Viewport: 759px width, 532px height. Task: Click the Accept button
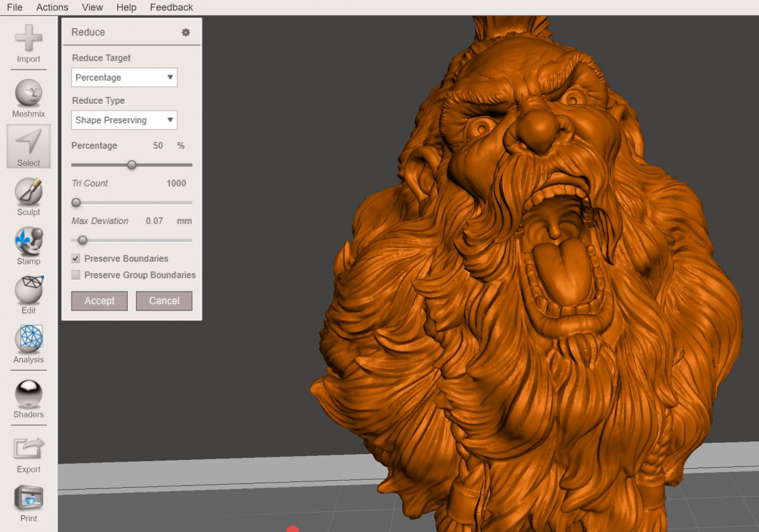[x=99, y=300]
